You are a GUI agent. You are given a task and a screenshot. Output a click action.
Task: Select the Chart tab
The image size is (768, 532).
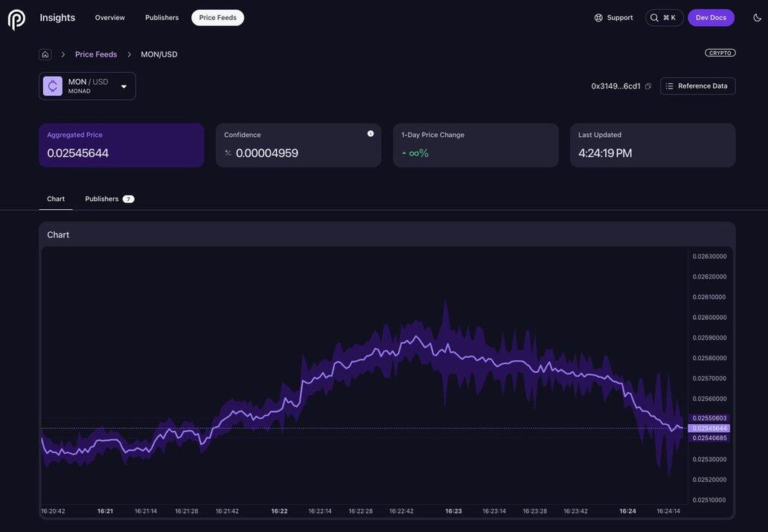pos(56,199)
